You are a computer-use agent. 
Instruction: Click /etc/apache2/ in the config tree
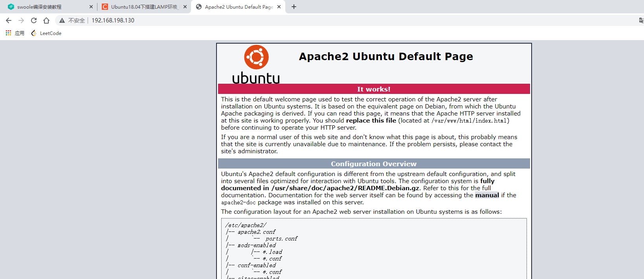(246, 225)
